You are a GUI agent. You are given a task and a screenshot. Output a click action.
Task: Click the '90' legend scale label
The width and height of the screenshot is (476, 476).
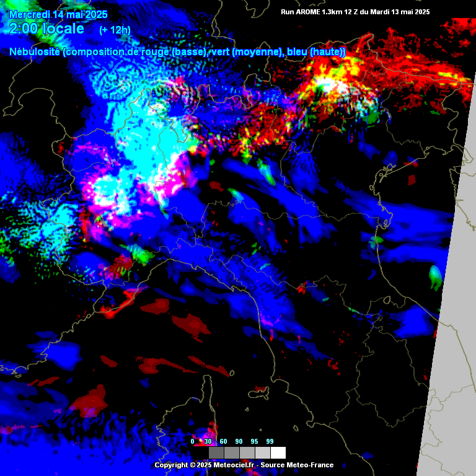pyautogui.click(x=239, y=441)
